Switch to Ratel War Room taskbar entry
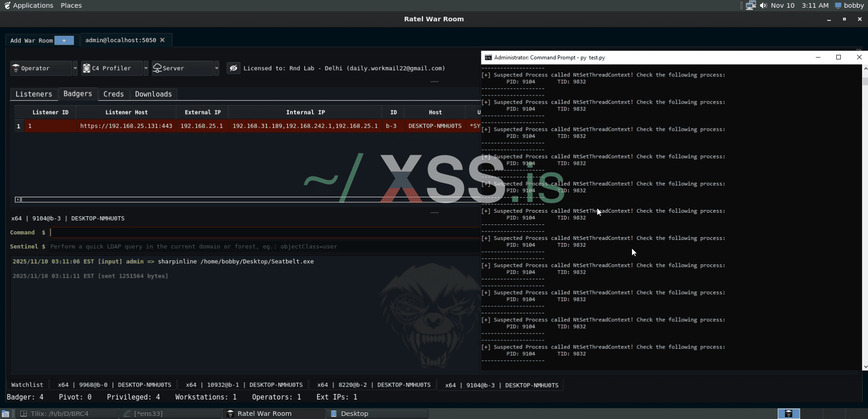The width and height of the screenshot is (868, 419). tap(274, 414)
